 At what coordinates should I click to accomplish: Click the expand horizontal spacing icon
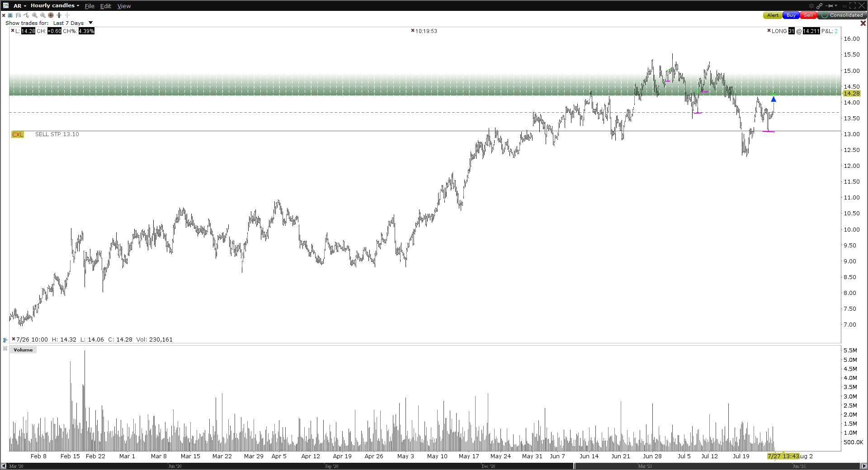[59, 15]
